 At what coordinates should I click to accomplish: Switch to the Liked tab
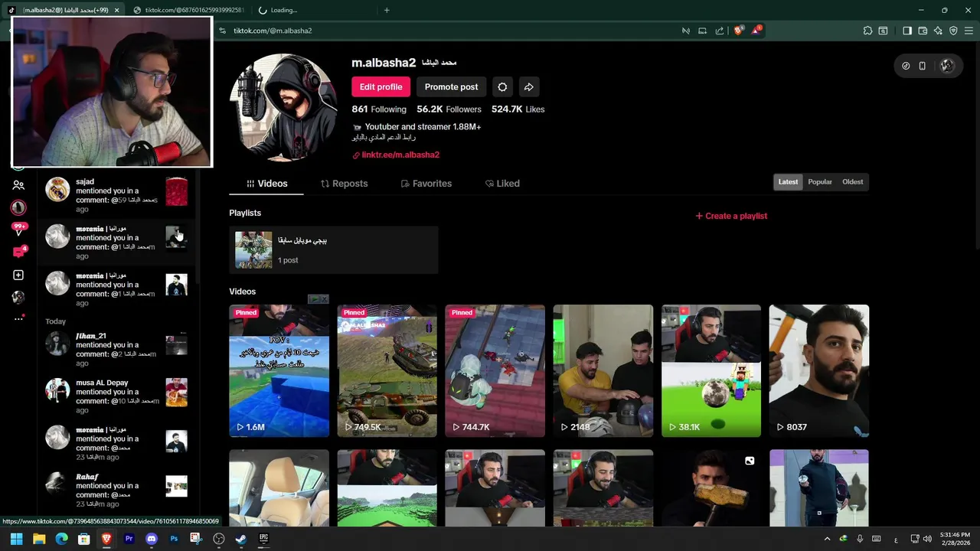click(x=502, y=184)
